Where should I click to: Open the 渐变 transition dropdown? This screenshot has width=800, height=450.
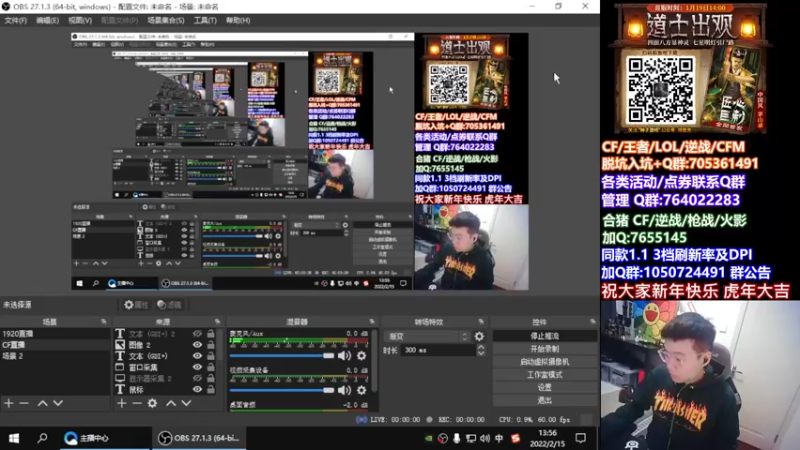[x=428, y=336]
